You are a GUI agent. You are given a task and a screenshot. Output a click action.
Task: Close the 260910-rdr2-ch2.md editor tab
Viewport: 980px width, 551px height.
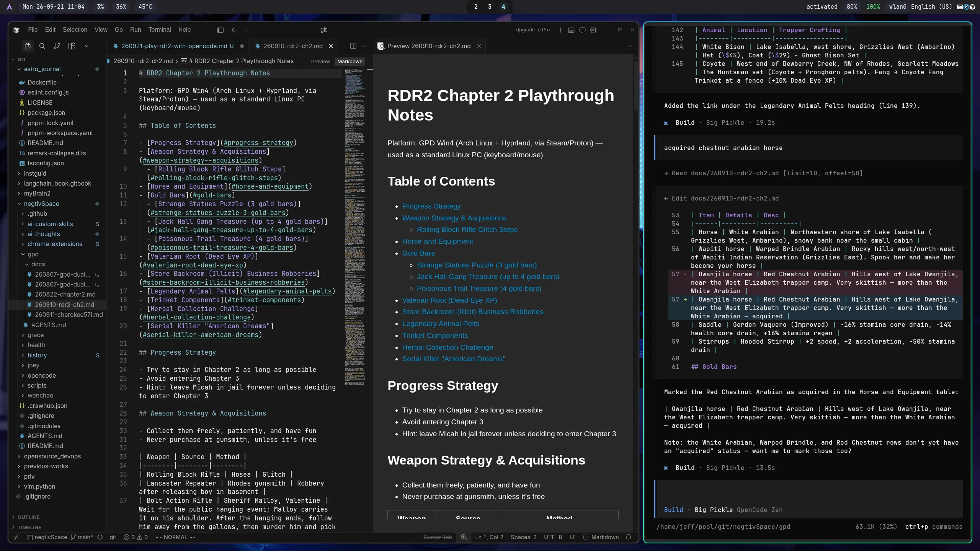click(x=331, y=46)
